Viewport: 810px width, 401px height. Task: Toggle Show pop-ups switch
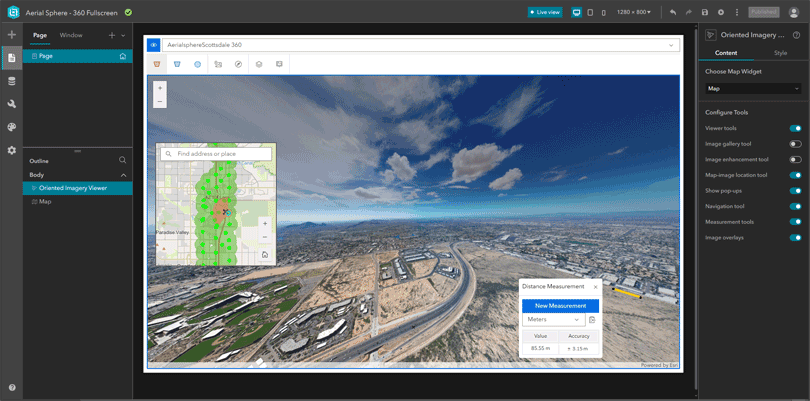pos(795,191)
